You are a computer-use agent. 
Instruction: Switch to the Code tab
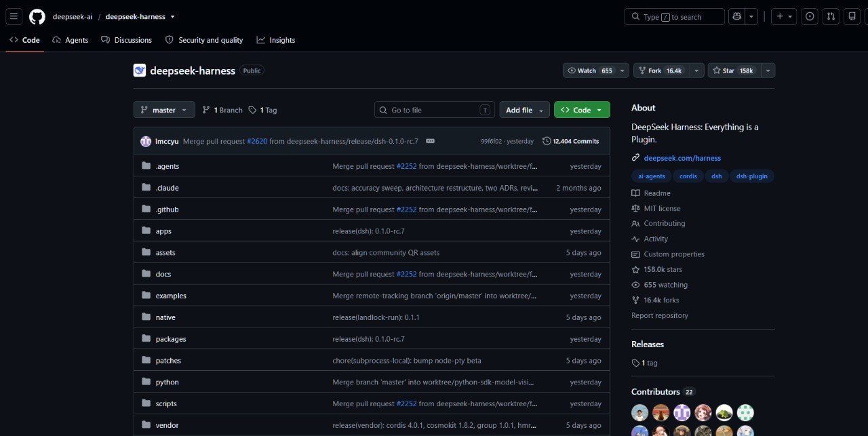24,40
